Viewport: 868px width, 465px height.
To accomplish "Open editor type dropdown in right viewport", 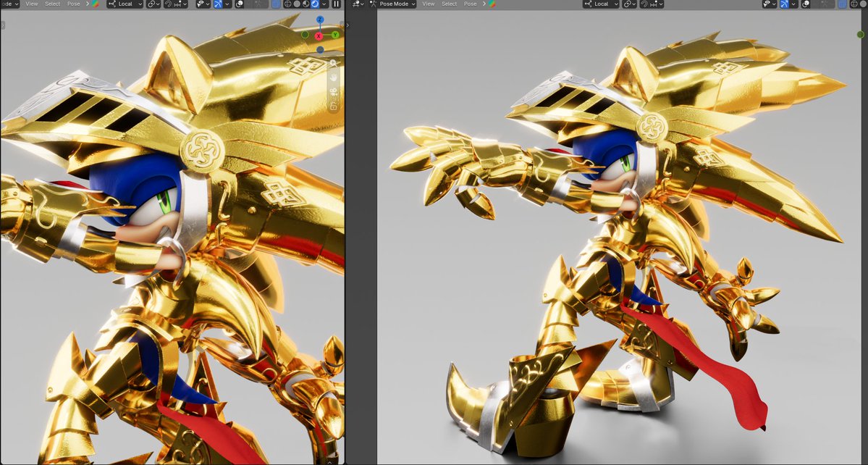I will (357, 4).
